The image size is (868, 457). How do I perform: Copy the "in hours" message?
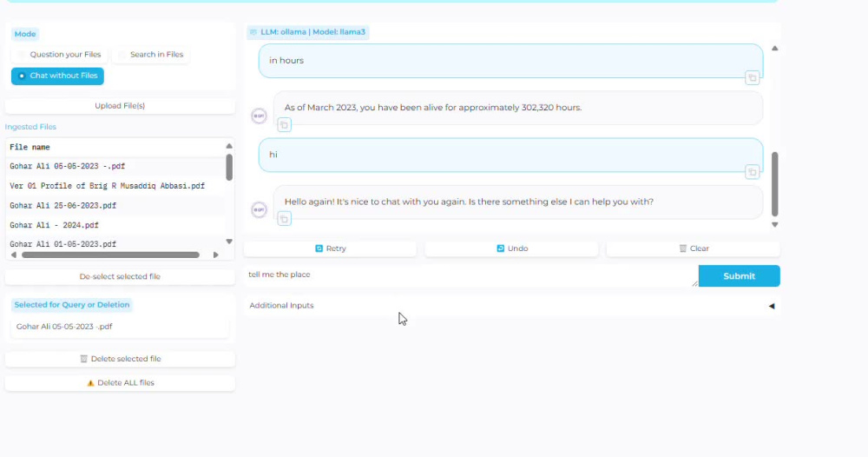[752, 78]
